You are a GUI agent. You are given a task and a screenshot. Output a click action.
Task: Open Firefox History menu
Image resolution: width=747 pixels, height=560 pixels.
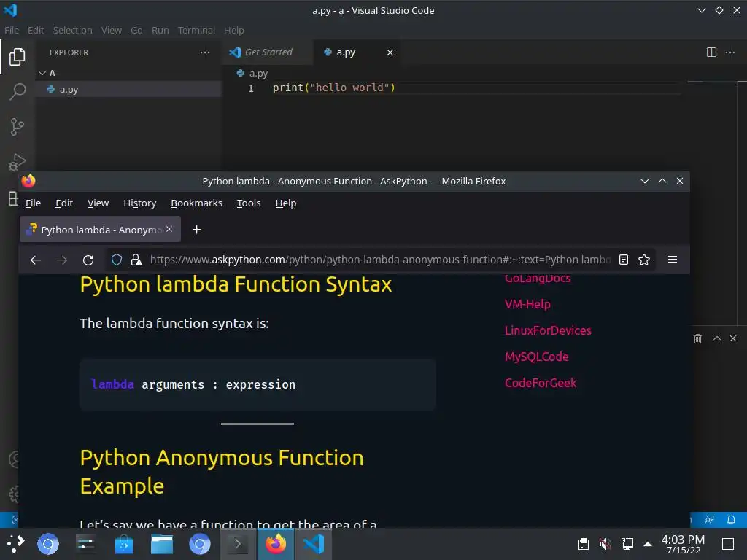pos(139,203)
